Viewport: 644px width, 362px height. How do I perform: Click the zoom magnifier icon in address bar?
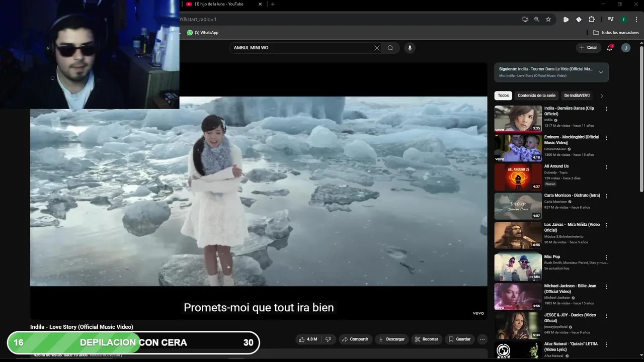coord(536,19)
